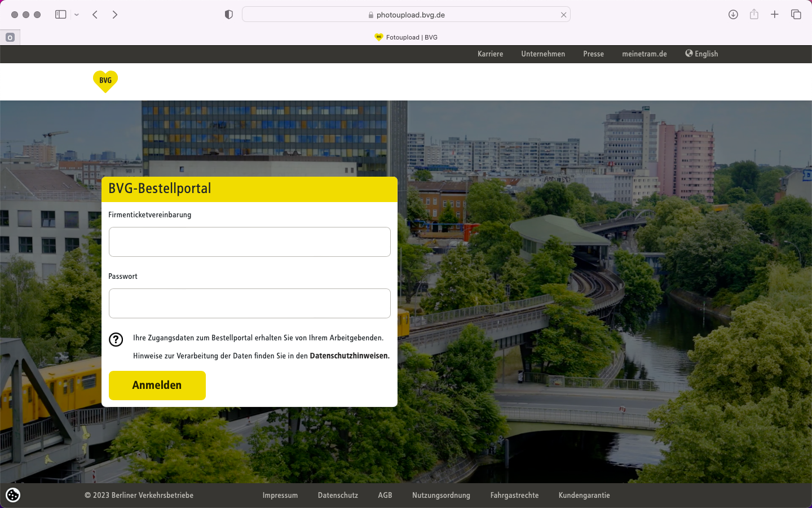Click the help question mark icon
The width and height of the screenshot is (812, 508).
click(x=116, y=339)
